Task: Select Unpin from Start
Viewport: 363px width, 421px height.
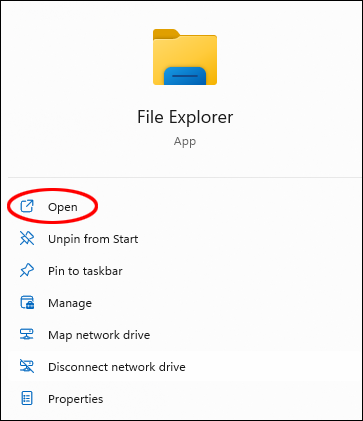Action: click(93, 239)
